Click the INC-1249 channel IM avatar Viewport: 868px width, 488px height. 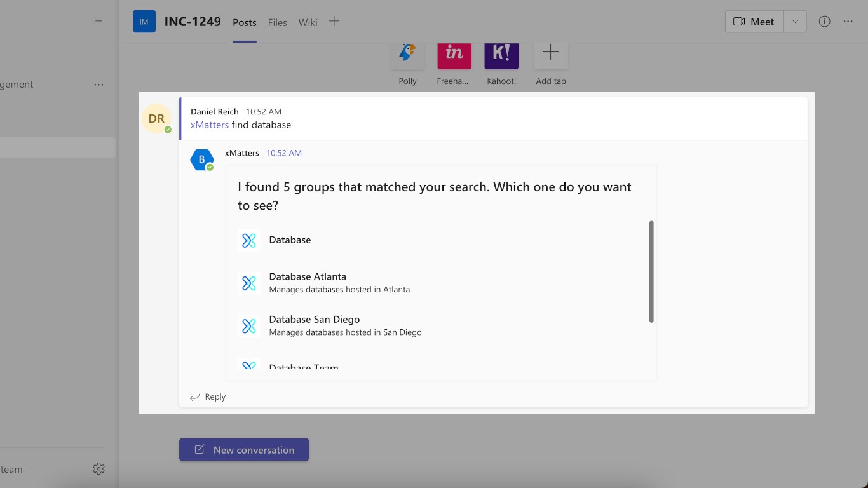coord(144,22)
